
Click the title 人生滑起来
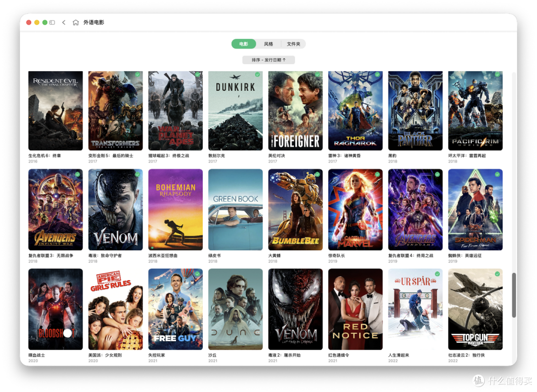[398, 355]
